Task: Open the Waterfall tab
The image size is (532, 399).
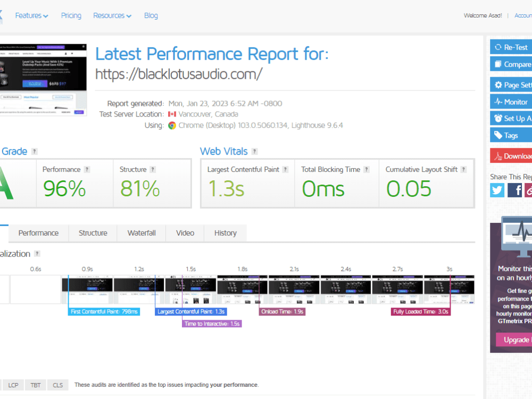Action: [142, 233]
